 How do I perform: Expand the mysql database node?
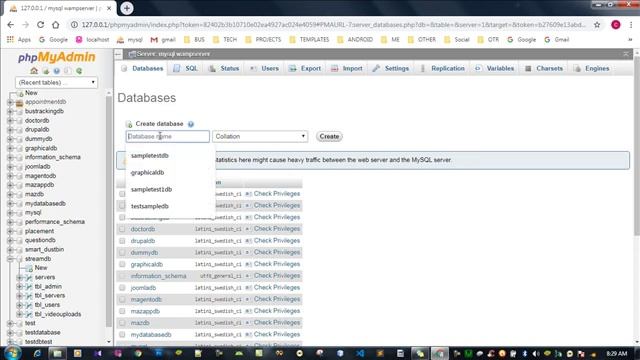point(10,213)
